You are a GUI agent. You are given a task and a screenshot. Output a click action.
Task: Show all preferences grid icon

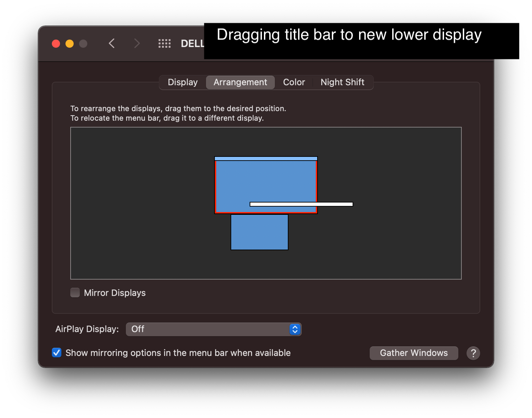tap(164, 43)
